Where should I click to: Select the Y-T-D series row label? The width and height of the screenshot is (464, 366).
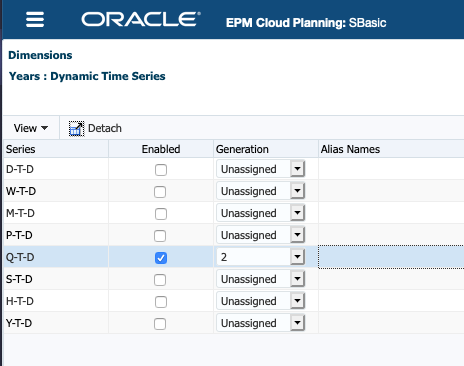(19, 323)
